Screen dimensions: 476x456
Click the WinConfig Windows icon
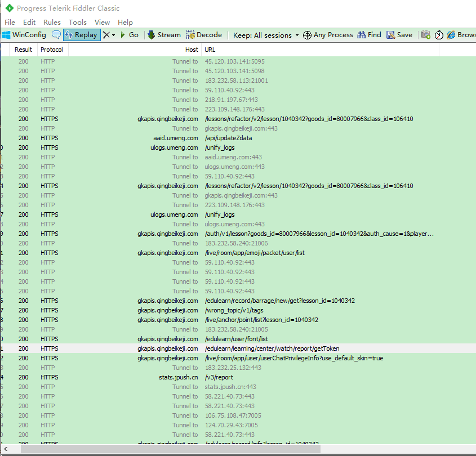tap(6, 35)
